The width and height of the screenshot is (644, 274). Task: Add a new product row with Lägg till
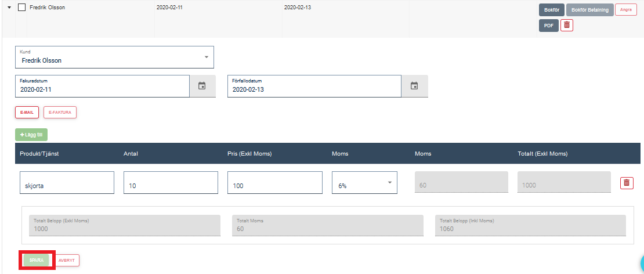click(31, 135)
